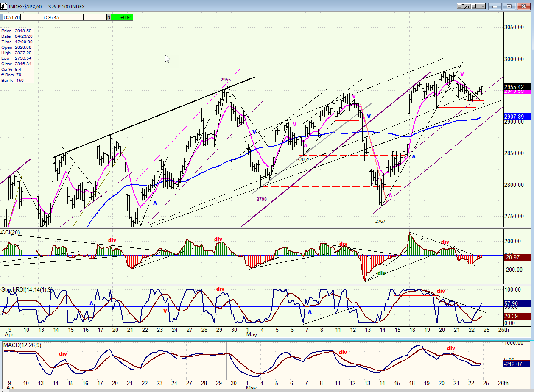Click the -20-d annotation near the 7th
Screen dimensions: 534x392
click(303, 159)
